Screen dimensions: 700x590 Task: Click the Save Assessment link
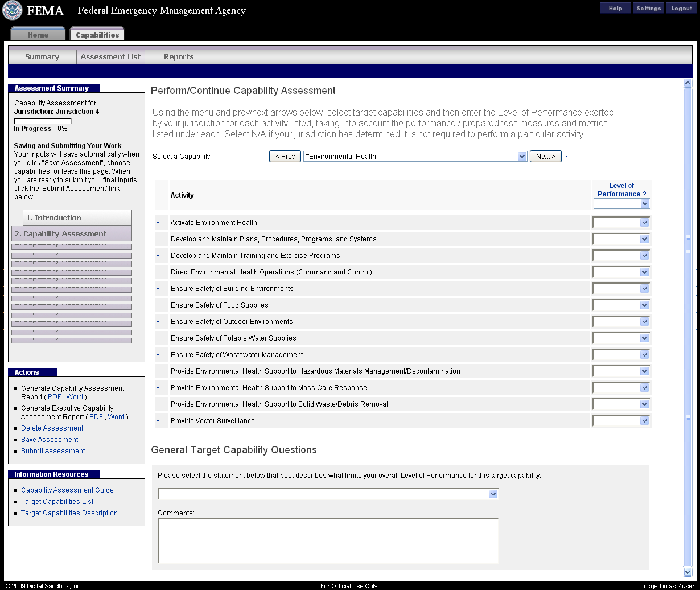pyautogui.click(x=50, y=440)
